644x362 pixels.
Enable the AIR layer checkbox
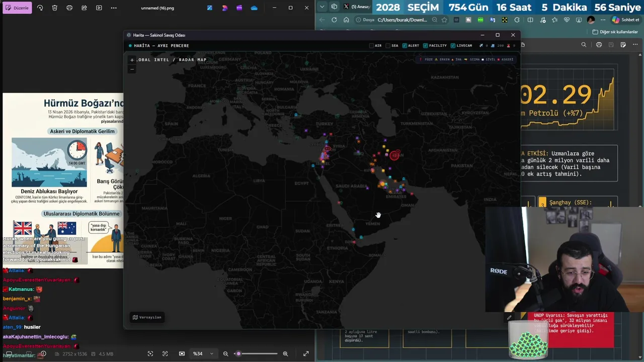[x=372, y=46]
